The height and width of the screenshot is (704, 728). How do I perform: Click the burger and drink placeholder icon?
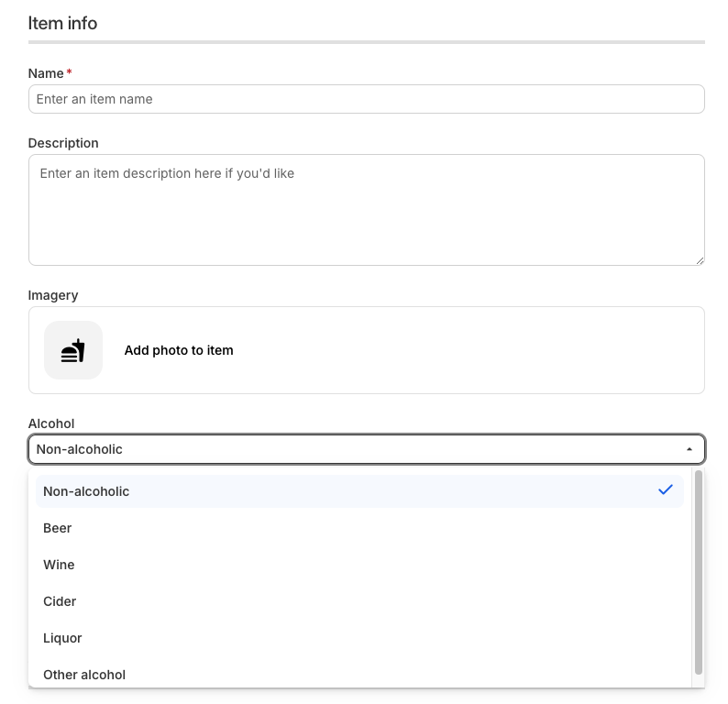coord(73,350)
